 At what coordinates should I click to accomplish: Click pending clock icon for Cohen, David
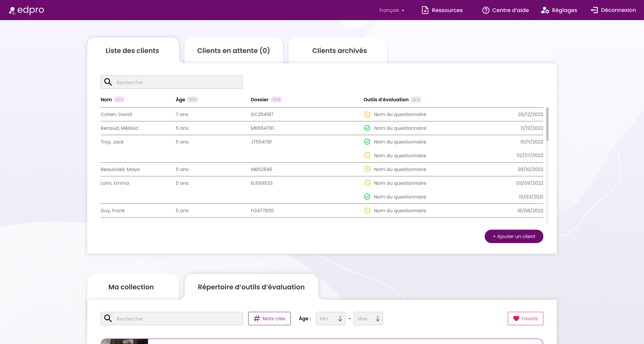(367, 114)
